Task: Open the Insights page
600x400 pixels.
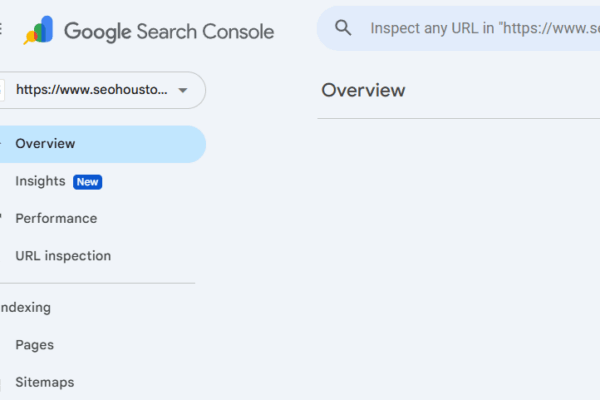Action: click(40, 181)
